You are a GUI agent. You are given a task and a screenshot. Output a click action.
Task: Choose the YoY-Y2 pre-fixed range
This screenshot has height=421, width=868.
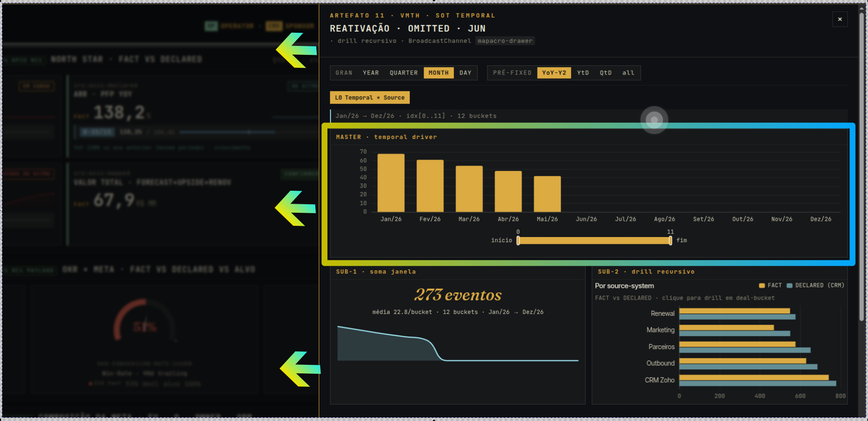point(554,73)
